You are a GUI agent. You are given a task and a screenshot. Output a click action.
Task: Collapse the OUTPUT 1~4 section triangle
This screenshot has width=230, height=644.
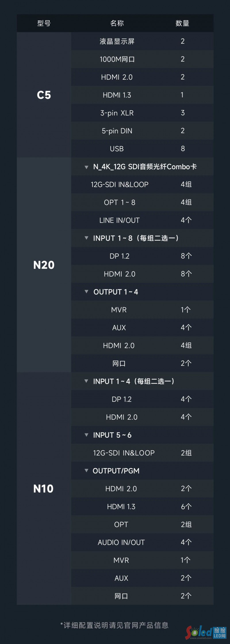86,292
